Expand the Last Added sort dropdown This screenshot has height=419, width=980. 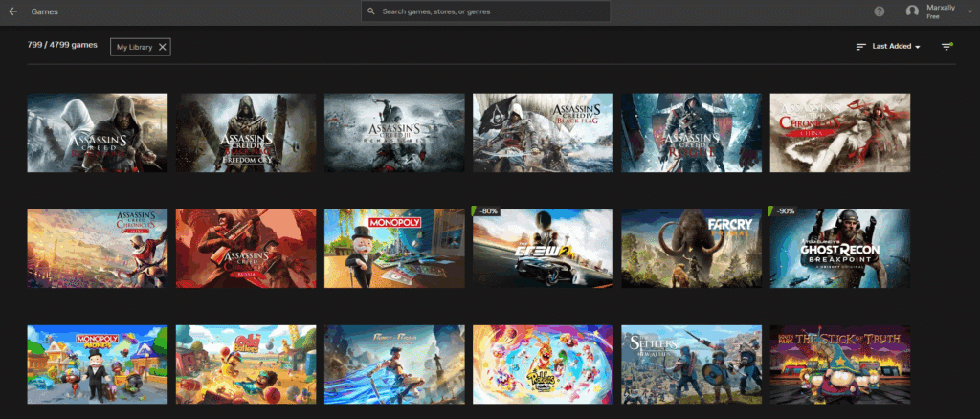(897, 46)
